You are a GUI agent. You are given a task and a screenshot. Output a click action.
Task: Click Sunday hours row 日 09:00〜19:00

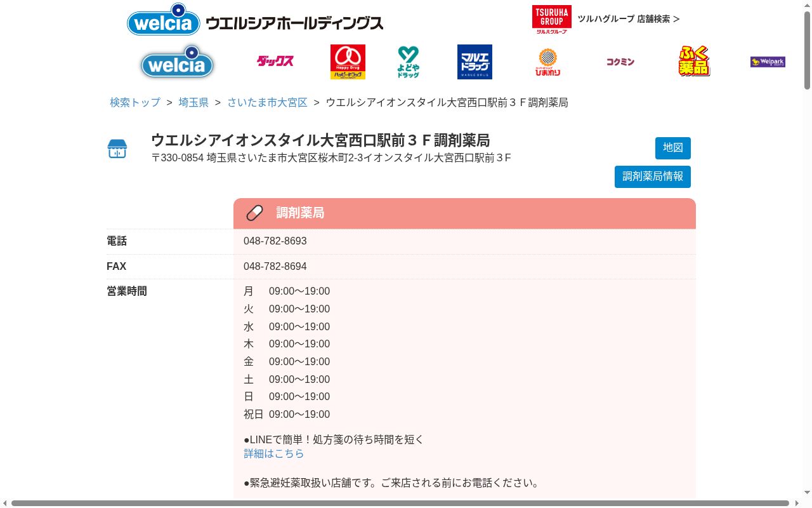pos(287,396)
